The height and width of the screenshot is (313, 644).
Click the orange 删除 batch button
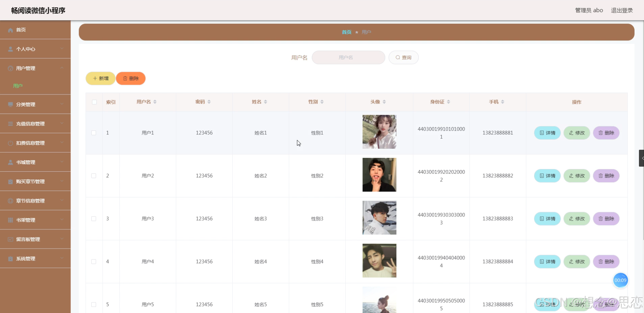pos(131,78)
